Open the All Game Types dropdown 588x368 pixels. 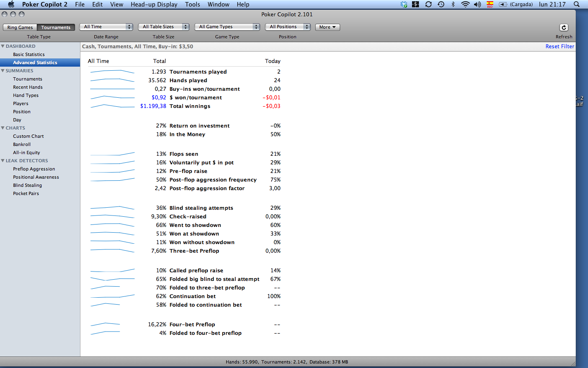227,27
